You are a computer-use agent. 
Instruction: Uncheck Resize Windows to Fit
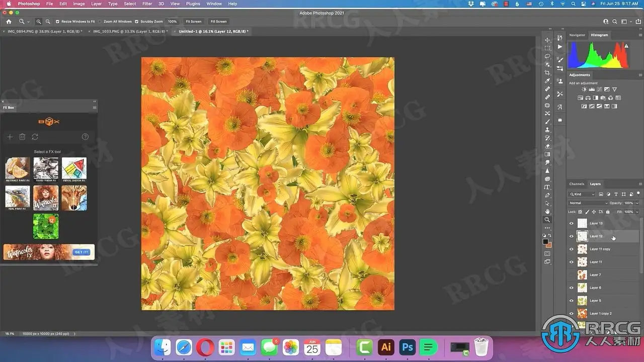(x=57, y=22)
